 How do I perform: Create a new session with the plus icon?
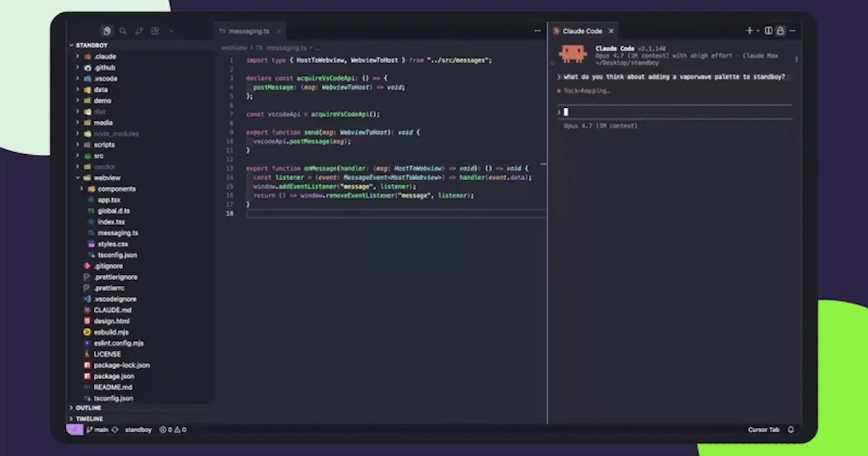(749, 31)
